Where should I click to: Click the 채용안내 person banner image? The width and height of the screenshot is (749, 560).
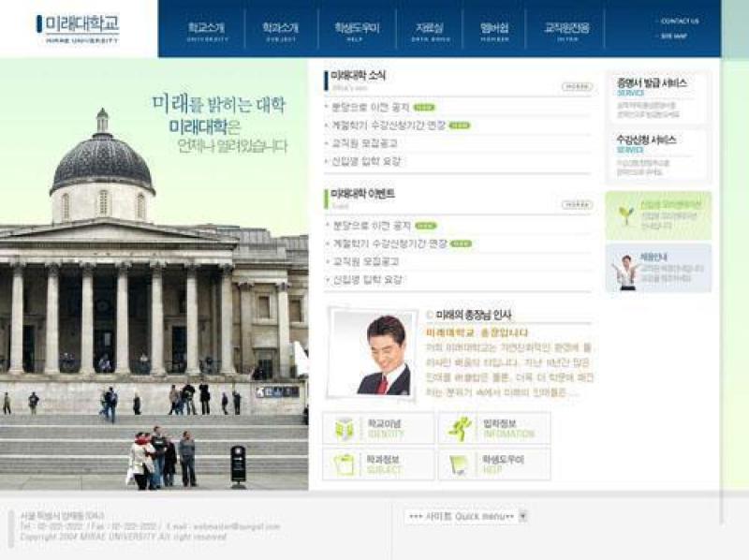click(x=624, y=270)
